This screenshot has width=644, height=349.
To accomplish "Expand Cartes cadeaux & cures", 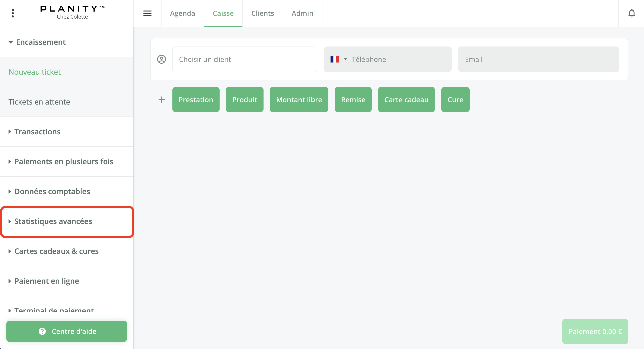I will tap(56, 251).
